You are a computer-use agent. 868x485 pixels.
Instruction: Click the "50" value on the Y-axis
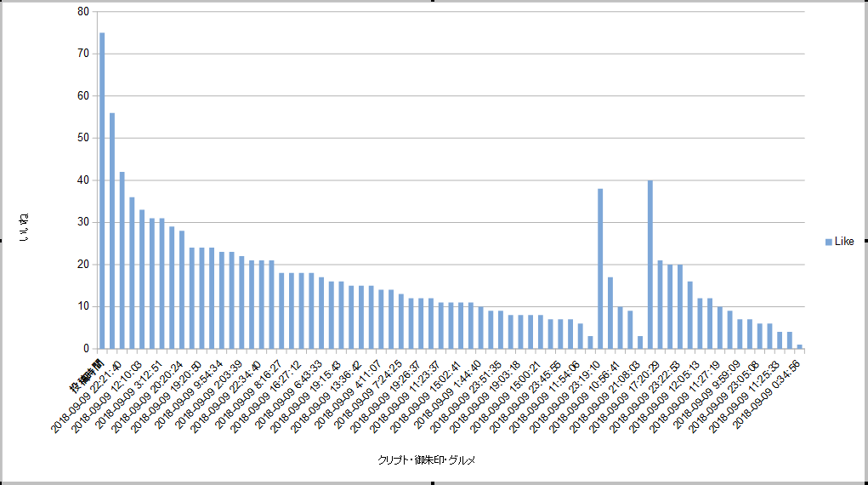[82, 138]
